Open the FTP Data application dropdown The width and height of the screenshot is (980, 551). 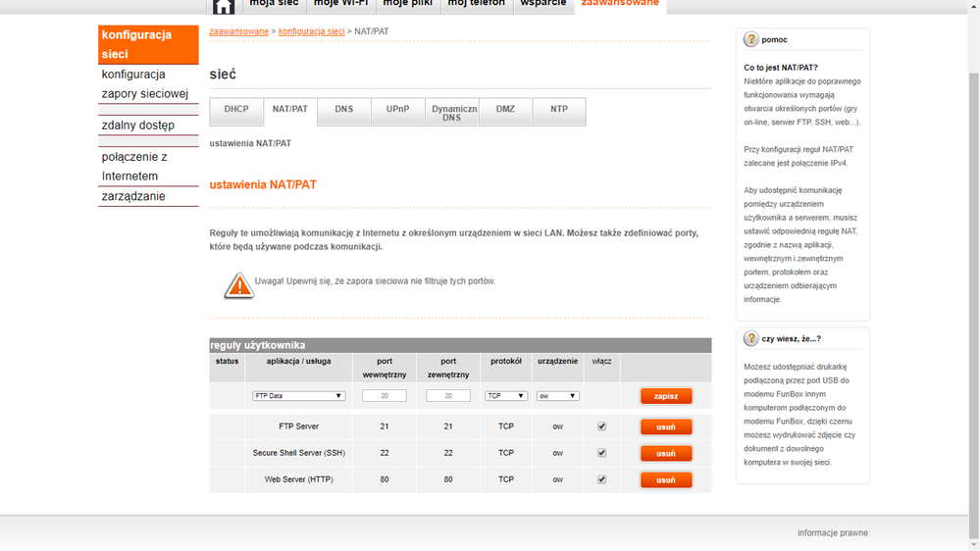point(299,396)
